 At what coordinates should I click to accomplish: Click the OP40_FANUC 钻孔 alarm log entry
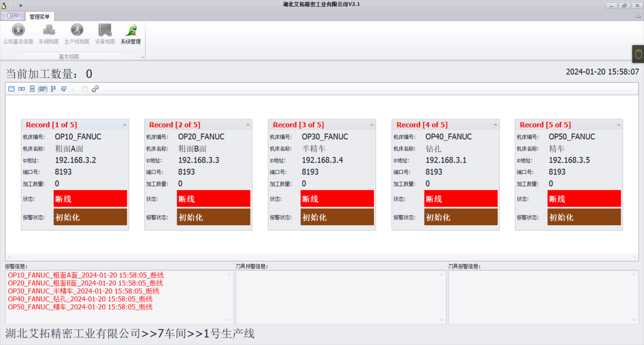[80, 299]
